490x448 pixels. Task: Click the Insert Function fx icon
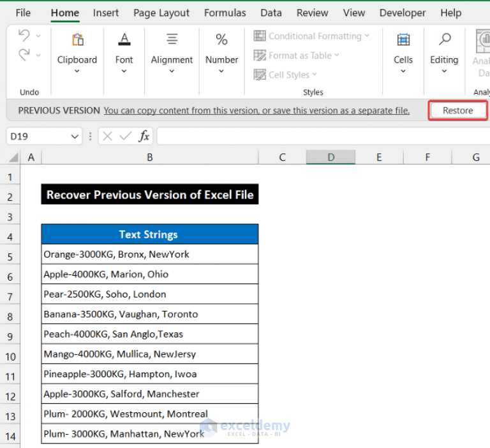pos(144,137)
